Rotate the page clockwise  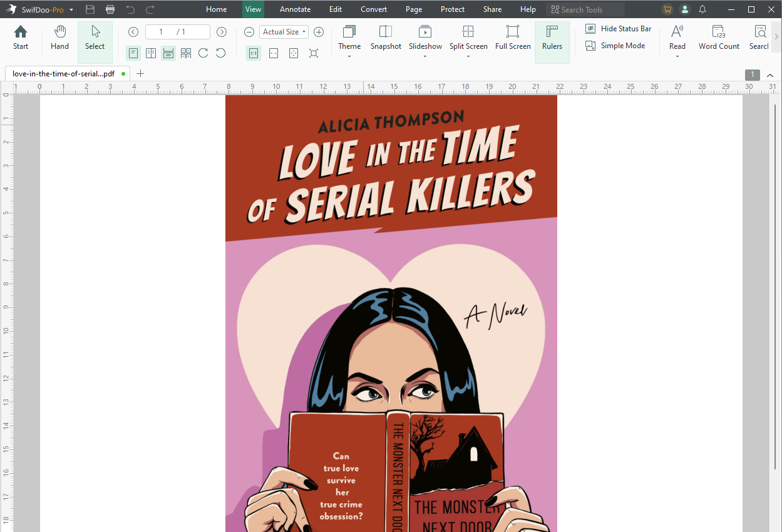203,53
